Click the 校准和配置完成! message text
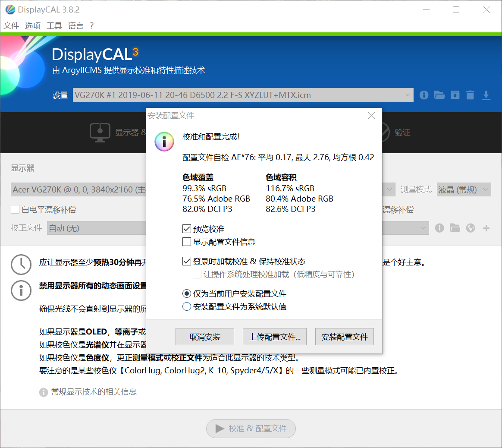 click(x=211, y=137)
